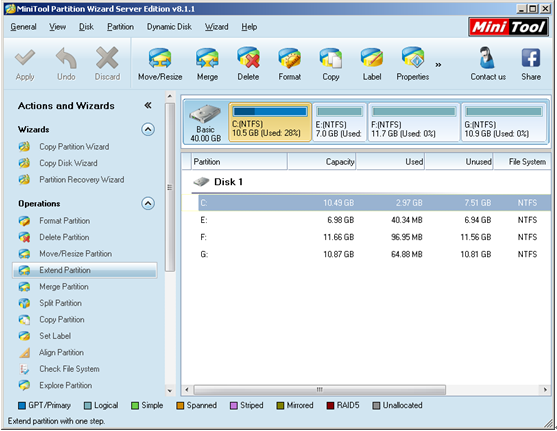Click the Apply checkmark icon
The width and height of the screenshot is (557, 431).
pos(25,58)
